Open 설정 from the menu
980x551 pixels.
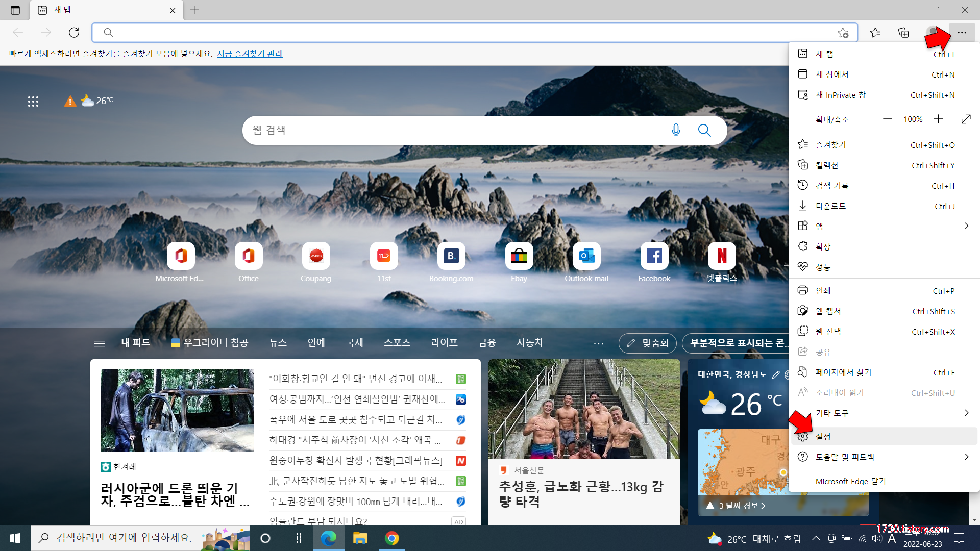click(823, 437)
